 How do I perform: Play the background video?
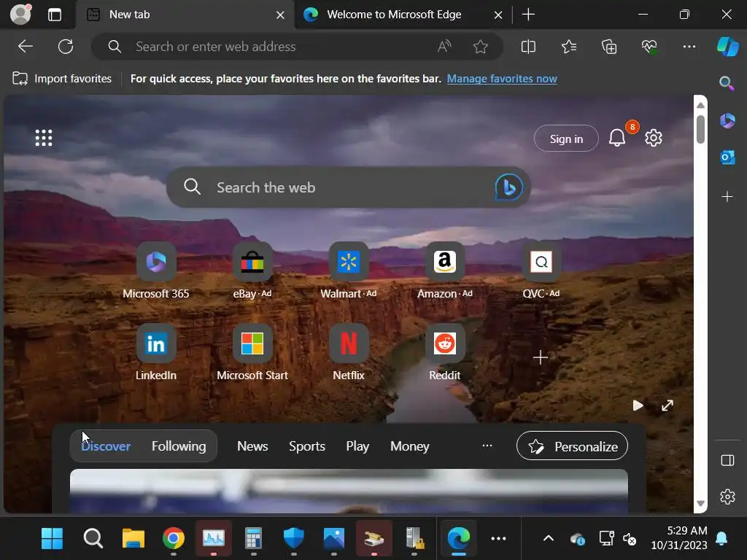tap(638, 405)
